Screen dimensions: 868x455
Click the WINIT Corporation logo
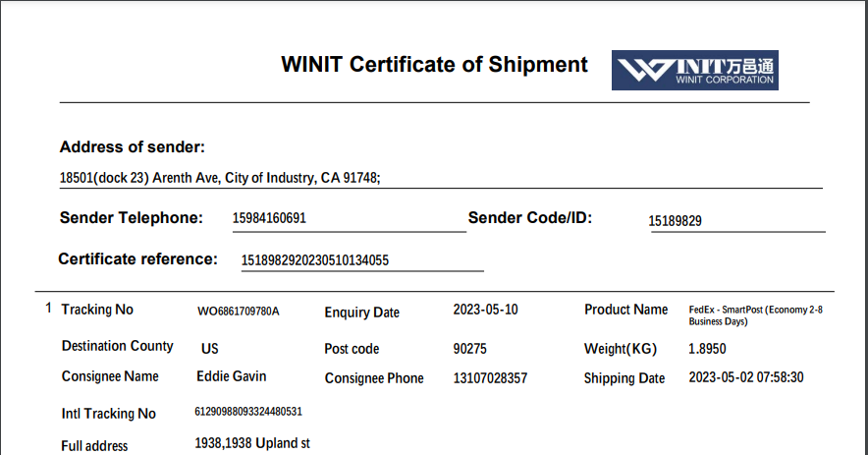pos(694,70)
